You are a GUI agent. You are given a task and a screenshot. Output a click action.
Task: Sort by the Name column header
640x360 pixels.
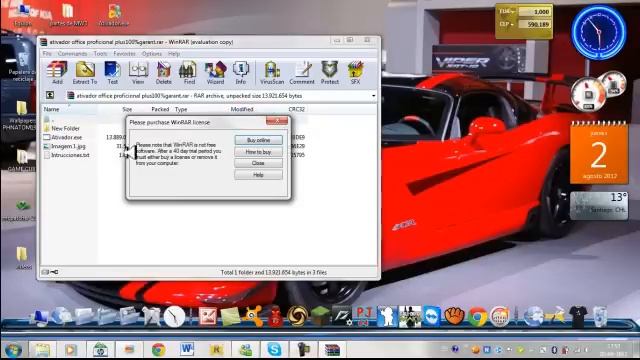click(51, 109)
